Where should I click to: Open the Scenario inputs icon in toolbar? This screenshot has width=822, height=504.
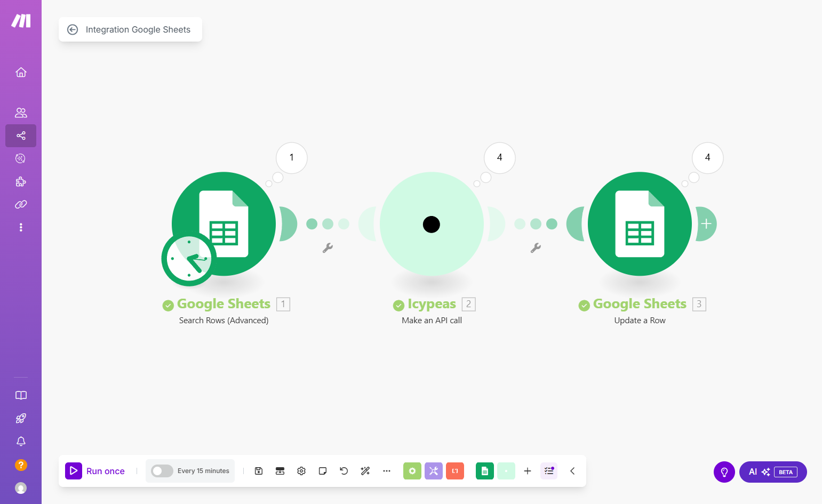click(280, 471)
